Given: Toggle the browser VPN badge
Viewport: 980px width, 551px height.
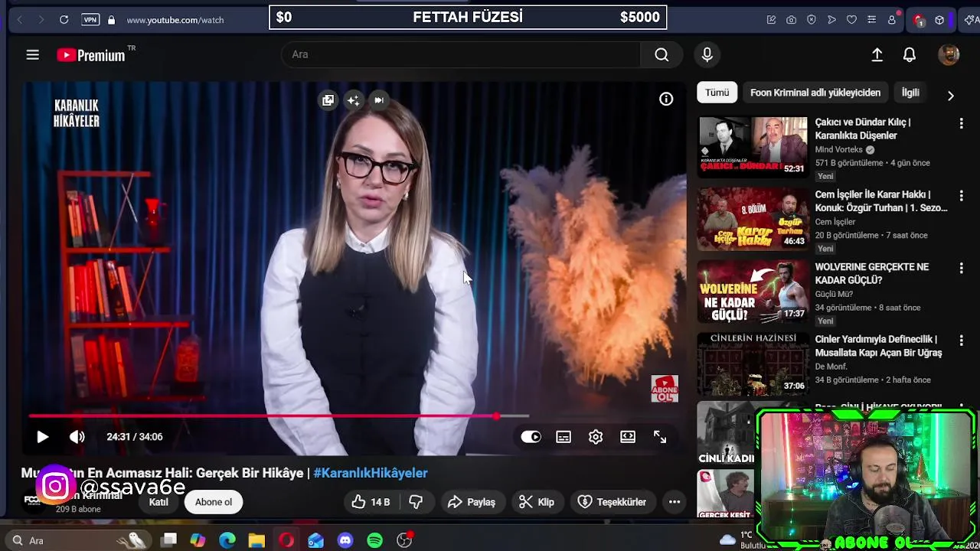Looking at the screenshot, I should coord(90,20).
